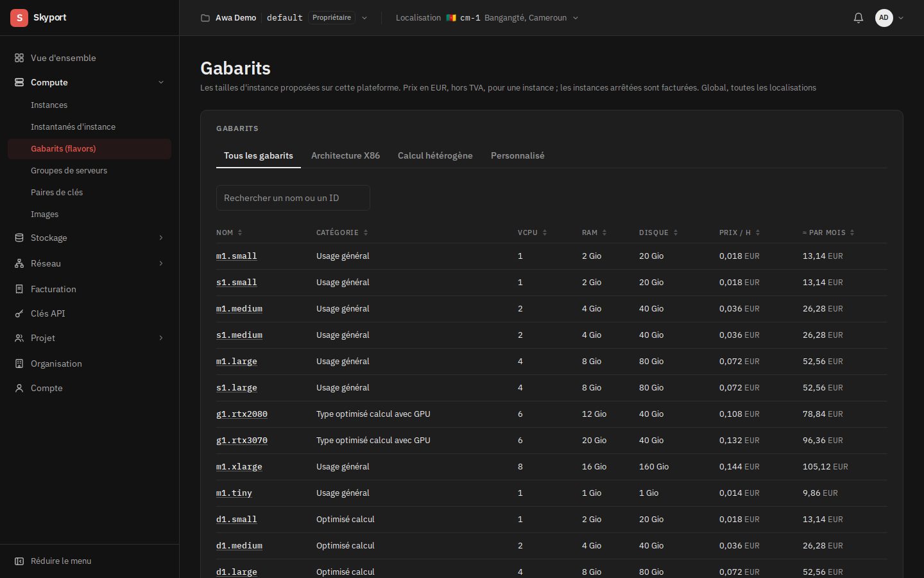Click the Compte person icon
Image resolution: width=924 pixels, height=578 pixels.
coord(19,388)
